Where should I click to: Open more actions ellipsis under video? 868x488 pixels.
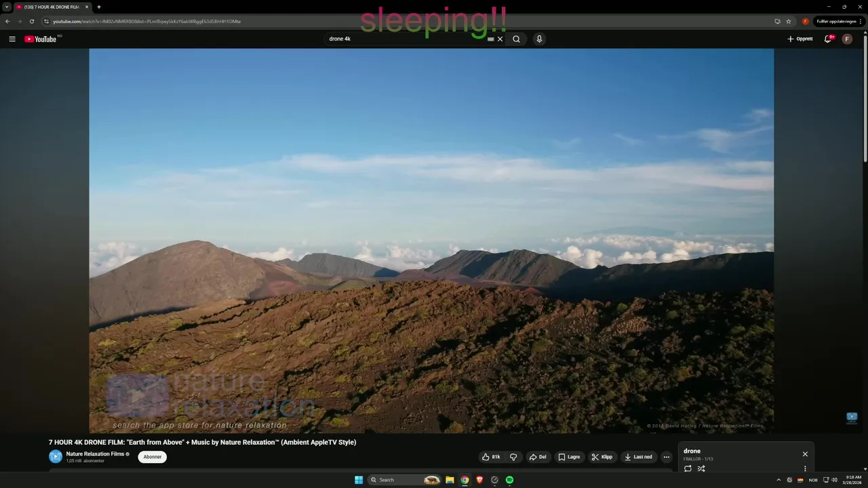point(667,457)
